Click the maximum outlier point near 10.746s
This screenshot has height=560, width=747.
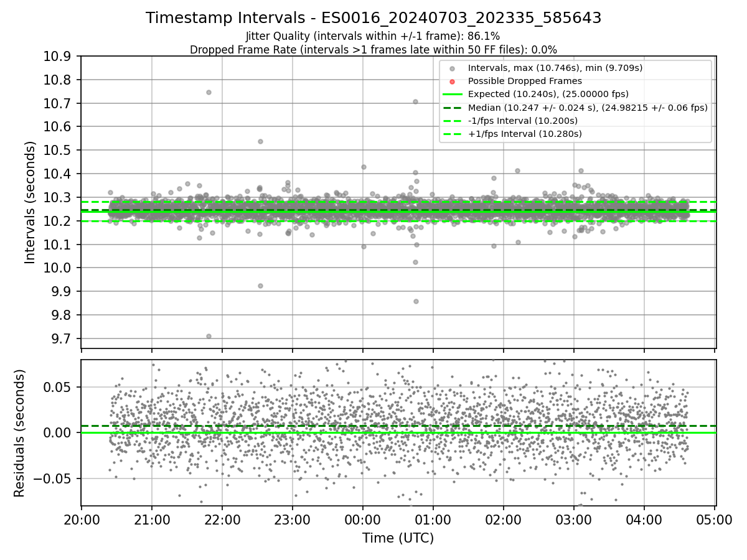tap(209, 92)
